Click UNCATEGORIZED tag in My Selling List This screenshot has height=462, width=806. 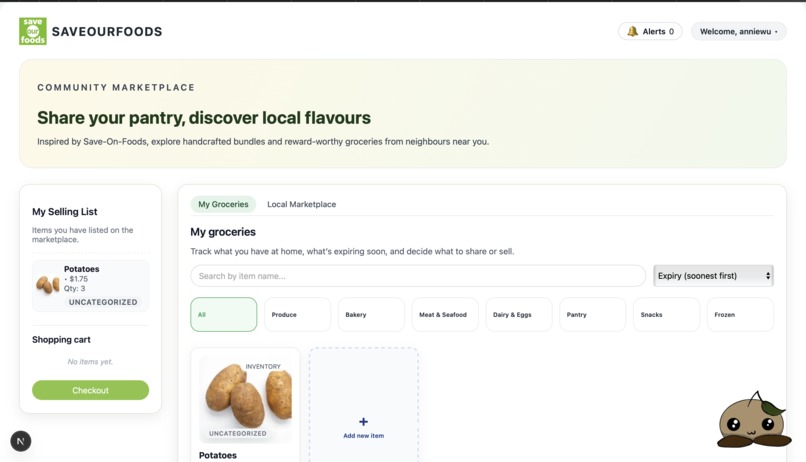103,302
